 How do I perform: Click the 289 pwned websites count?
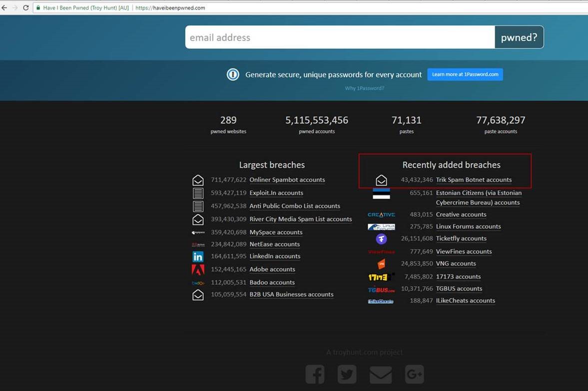(x=228, y=120)
